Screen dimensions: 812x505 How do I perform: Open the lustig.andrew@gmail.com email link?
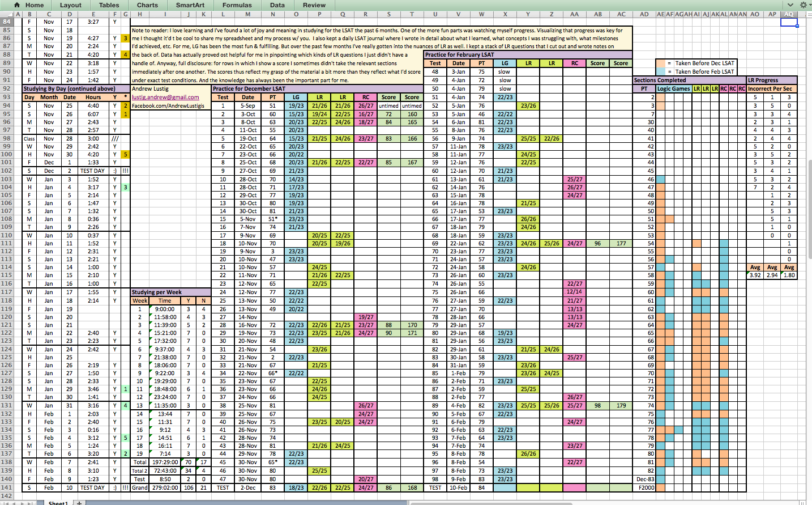165,97
